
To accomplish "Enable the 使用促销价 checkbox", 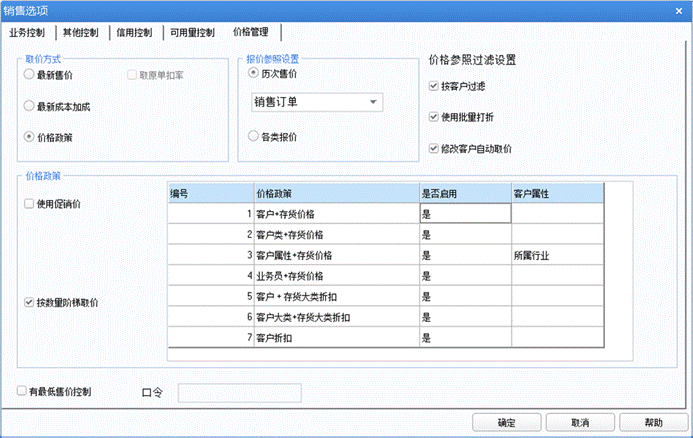I will point(28,204).
